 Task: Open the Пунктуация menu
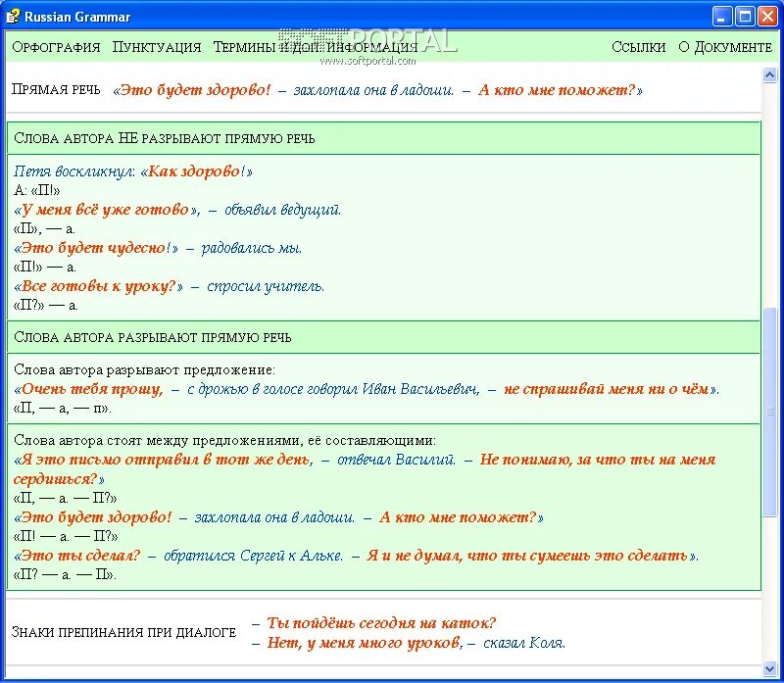157,47
